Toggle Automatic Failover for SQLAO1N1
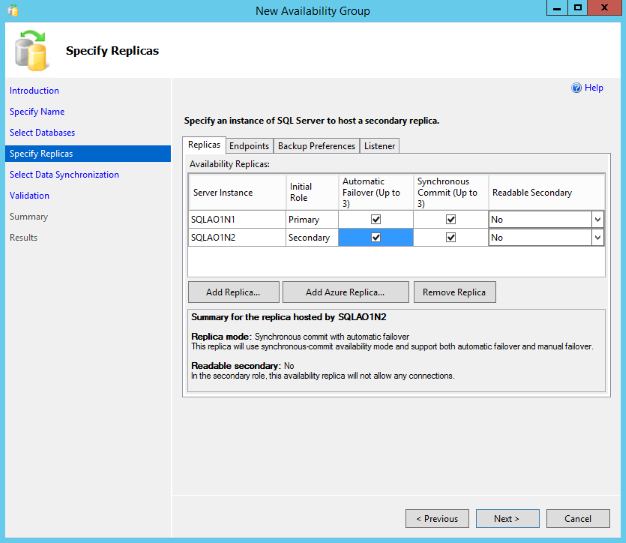Image resolution: width=626 pixels, height=543 pixels. pyautogui.click(x=376, y=219)
